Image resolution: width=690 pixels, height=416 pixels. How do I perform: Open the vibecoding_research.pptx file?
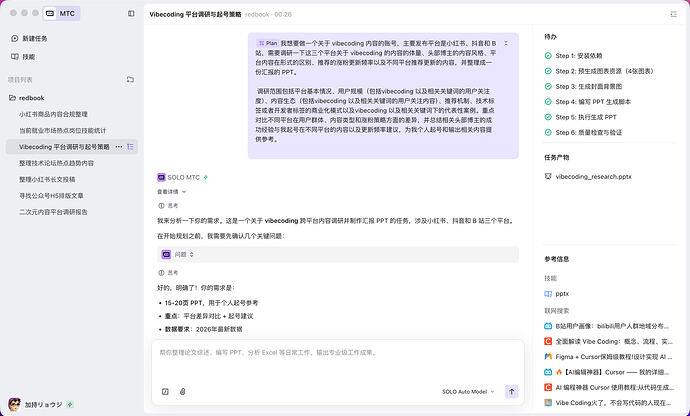click(x=593, y=177)
